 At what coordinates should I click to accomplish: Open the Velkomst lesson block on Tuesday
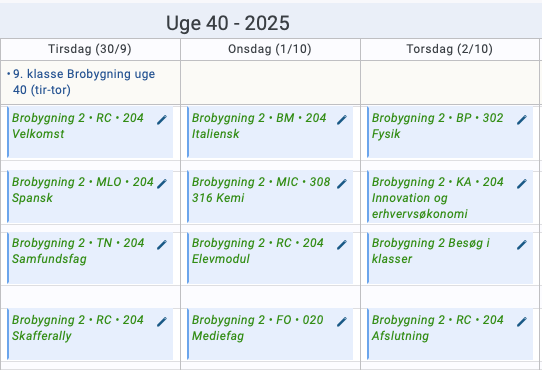click(x=90, y=132)
